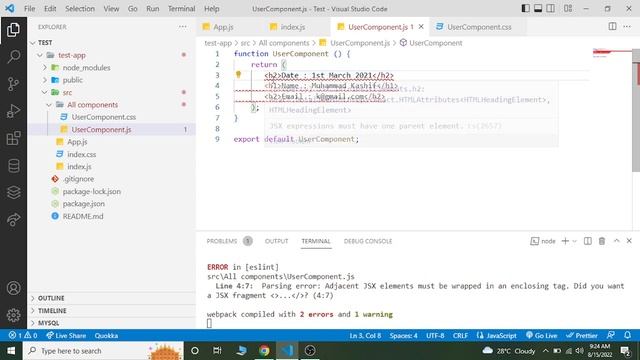
Task: Click the editor vertical scrollbar
Action: 636,110
